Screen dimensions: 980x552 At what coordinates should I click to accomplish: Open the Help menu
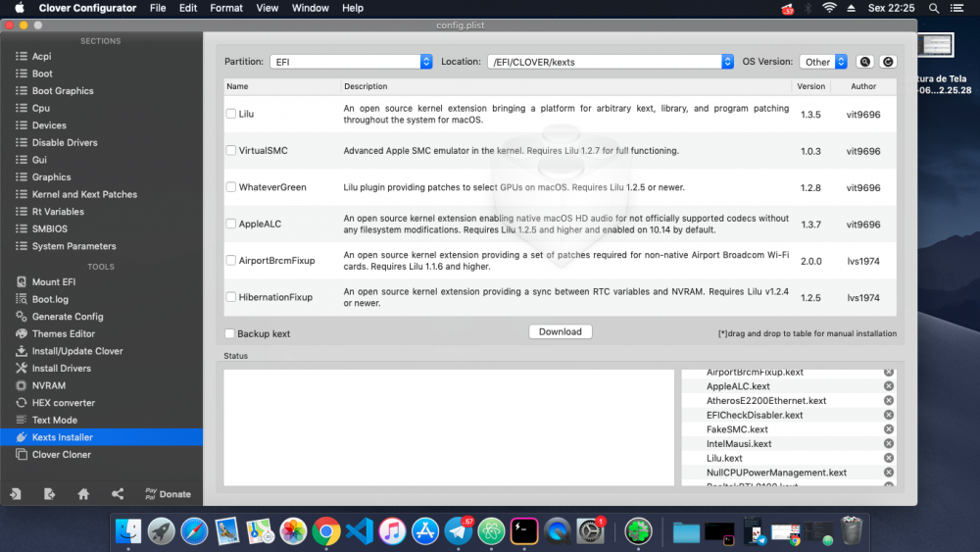353,8
